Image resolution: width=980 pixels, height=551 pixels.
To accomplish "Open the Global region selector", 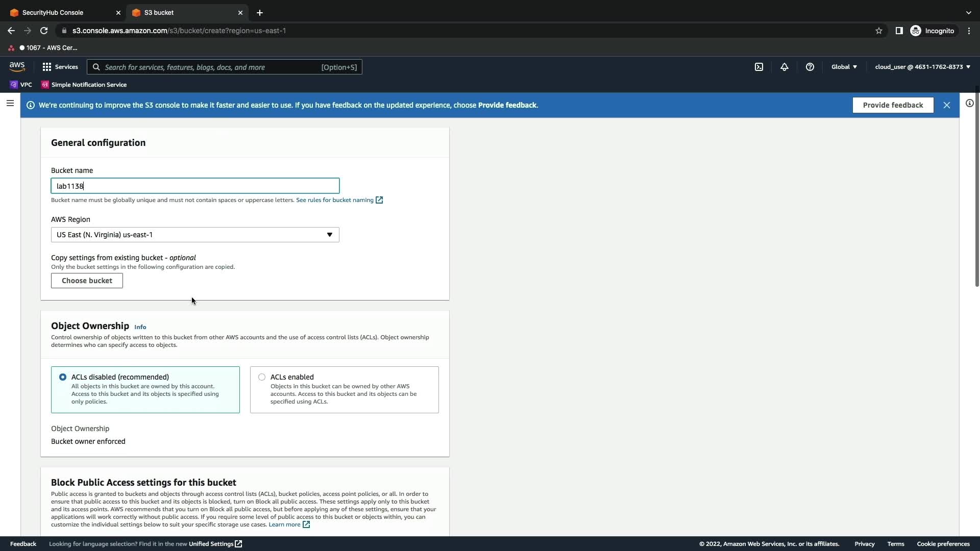I will (x=844, y=67).
